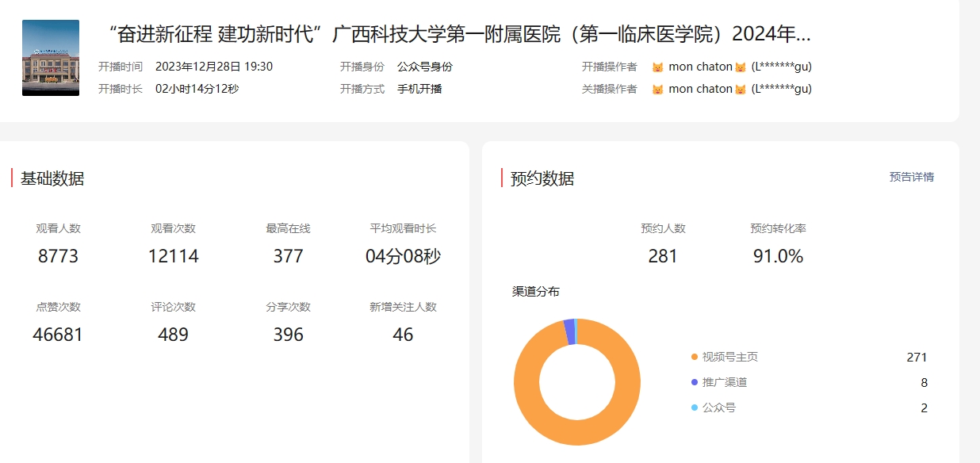Click the purple 推广渠道 legend dot
The width and height of the screenshot is (980, 463).
pyautogui.click(x=695, y=383)
